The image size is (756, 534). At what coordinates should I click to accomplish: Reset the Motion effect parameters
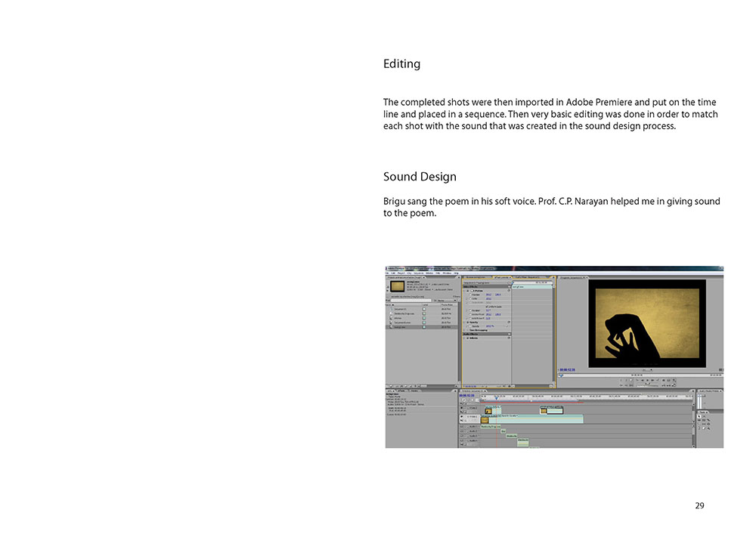click(x=509, y=290)
